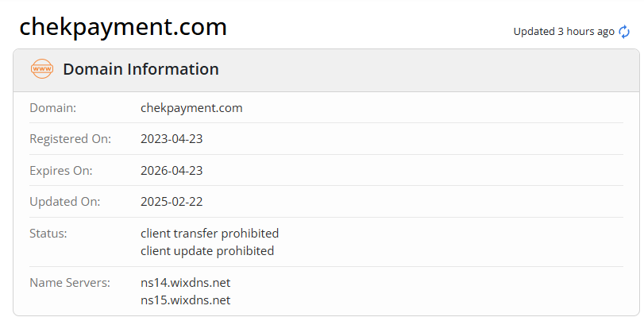
Task: Select the expiry date 2026-04-23
Action: point(172,170)
